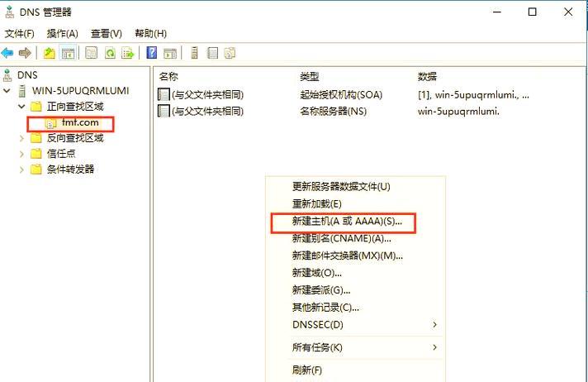
Task: Expand 条件转发器 node
Action: point(21,170)
